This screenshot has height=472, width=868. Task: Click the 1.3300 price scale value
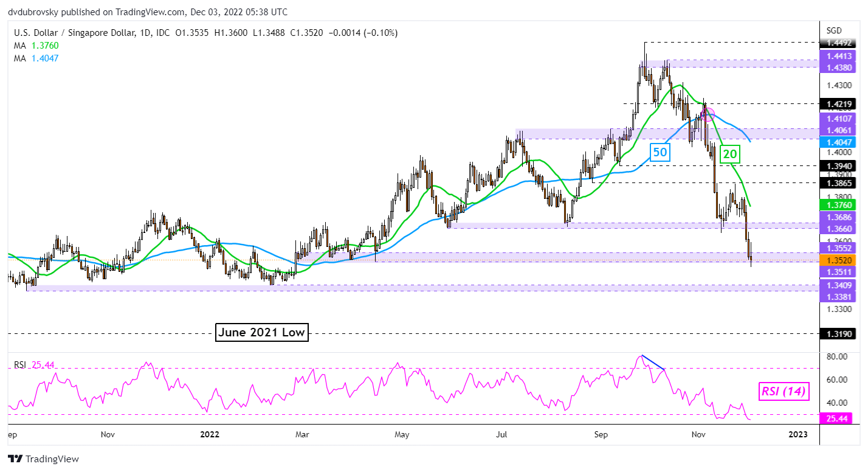pos(839,310)
